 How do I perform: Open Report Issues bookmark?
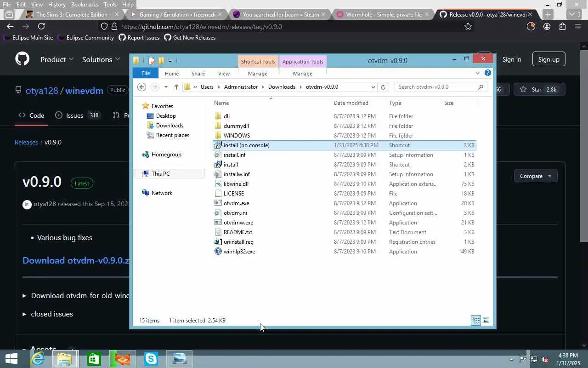[x=139, y=38]
